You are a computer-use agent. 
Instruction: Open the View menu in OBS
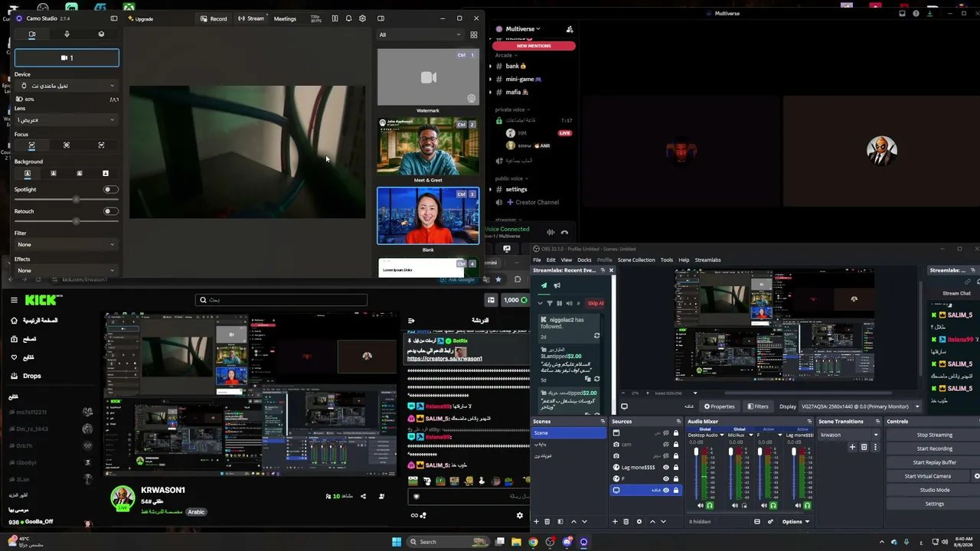coord(567,260)
